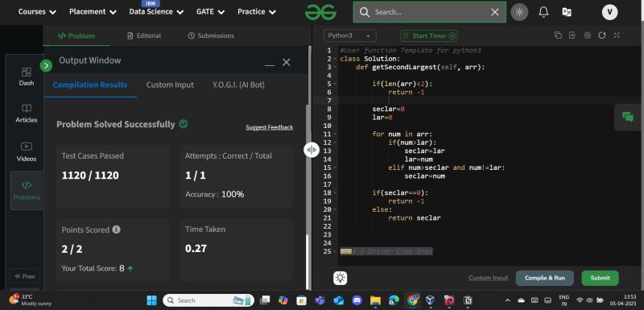Open Notion from the taskbar
This screenshot has height=310, width=644.
point(468,300)
